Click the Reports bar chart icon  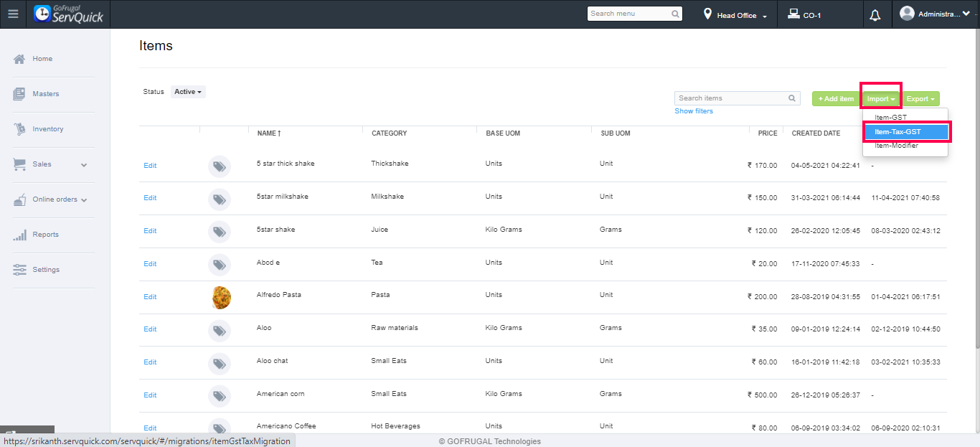tap(20, 235)
